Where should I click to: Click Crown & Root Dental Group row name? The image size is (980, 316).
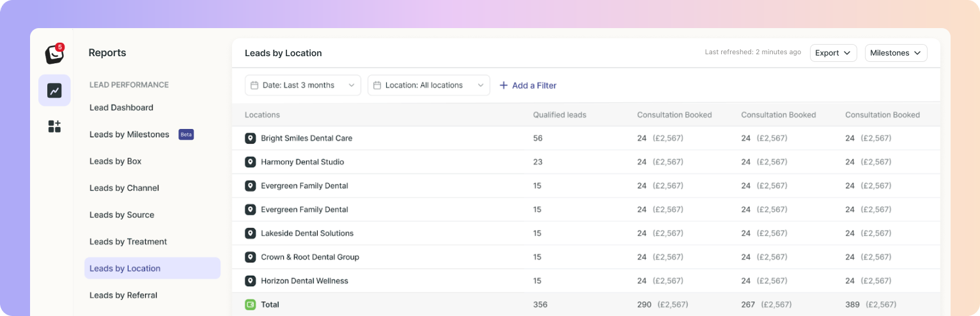[x=310, y=257]
